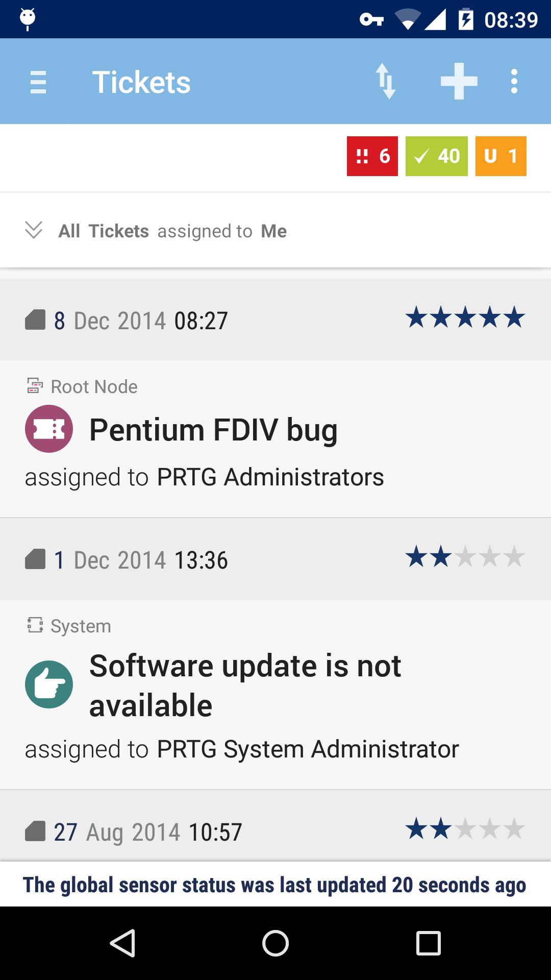This screenshot has height=980, width=551.
Task: Add a new ticket with plus icon
Action: 459,82
